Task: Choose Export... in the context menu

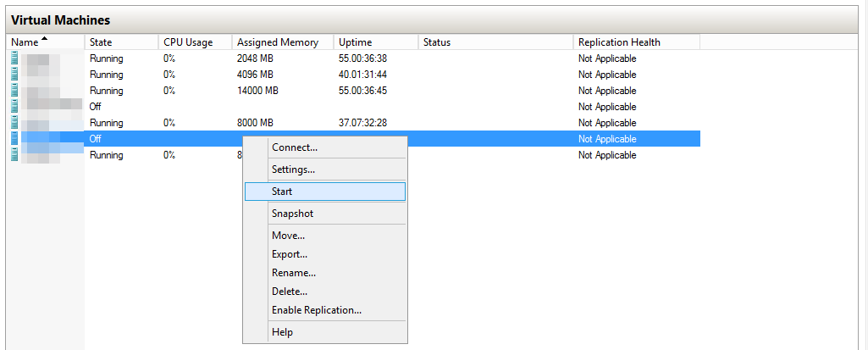Action: [289, 254]
